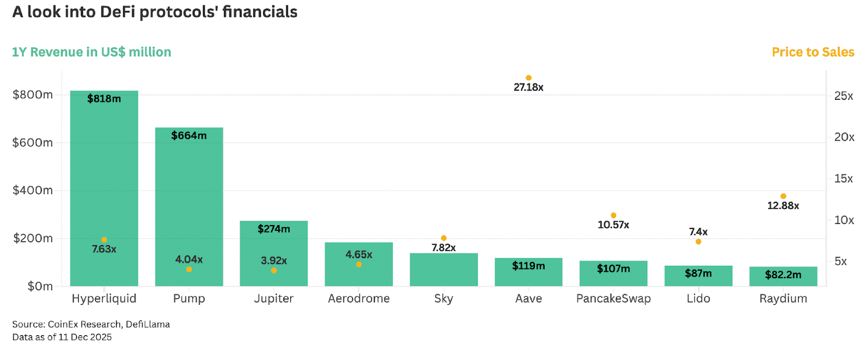Select the Jupiter 3.92x orange dot
The width and height of the screenshot is (868, 352).
click(x=274, y=270)
